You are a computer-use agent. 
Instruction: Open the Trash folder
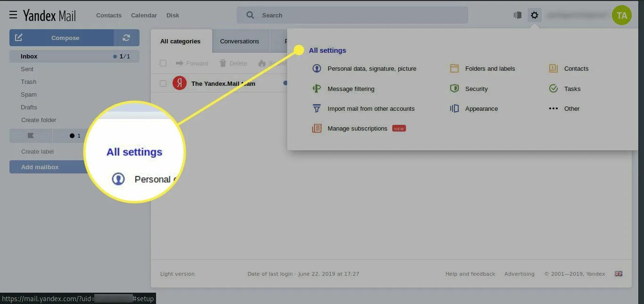pyautogui.click(x=28, y=82)
